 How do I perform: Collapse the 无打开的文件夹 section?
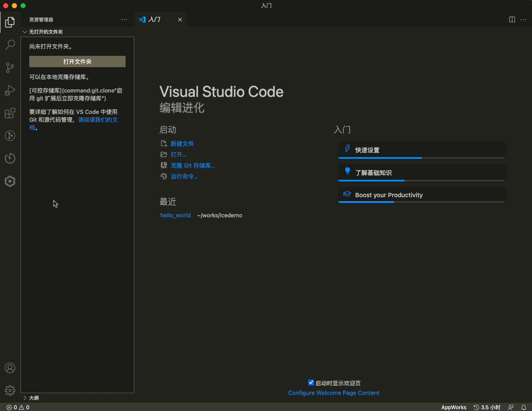click(x=78, y=32)
